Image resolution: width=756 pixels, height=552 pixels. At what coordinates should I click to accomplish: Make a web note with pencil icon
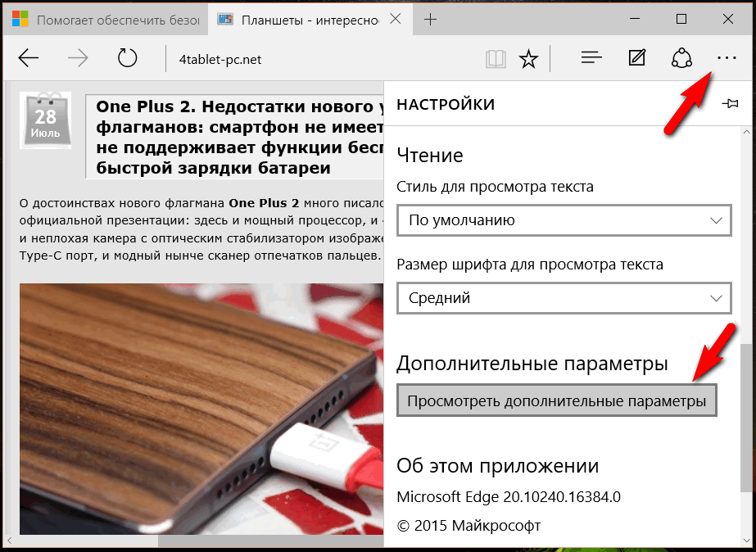tap(637, 59)
